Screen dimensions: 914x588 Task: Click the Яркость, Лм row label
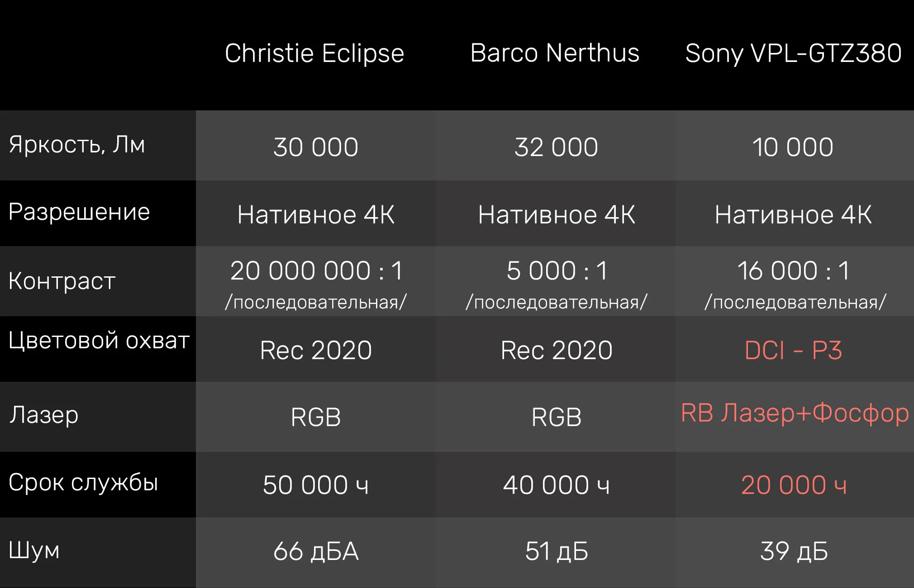tap(77, 145)
